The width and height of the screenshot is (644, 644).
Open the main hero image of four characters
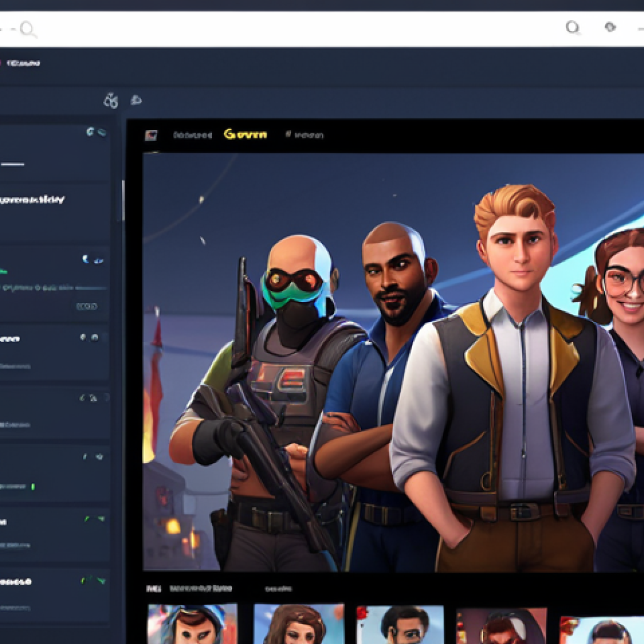coord(393,362)
